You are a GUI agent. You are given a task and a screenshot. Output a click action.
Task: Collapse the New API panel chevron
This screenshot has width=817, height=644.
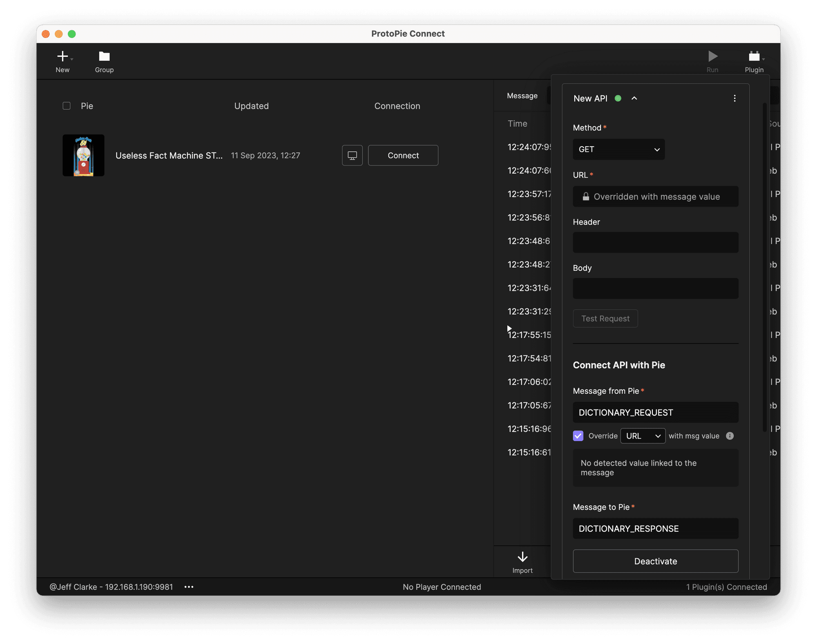point(634,98)
